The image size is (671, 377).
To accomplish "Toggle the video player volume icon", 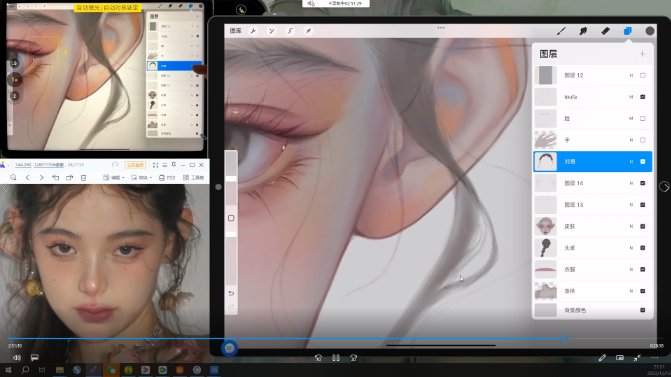I will (x=17, y=357).
